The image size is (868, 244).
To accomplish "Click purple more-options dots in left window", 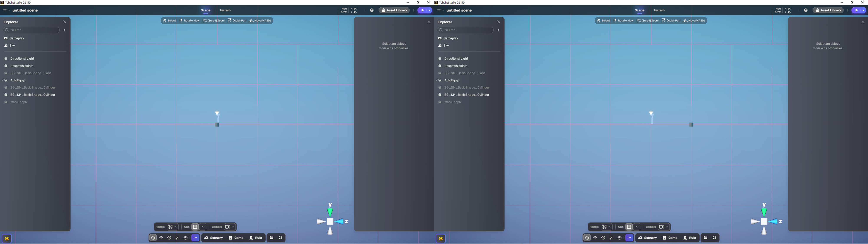I will tap(195, 238).
